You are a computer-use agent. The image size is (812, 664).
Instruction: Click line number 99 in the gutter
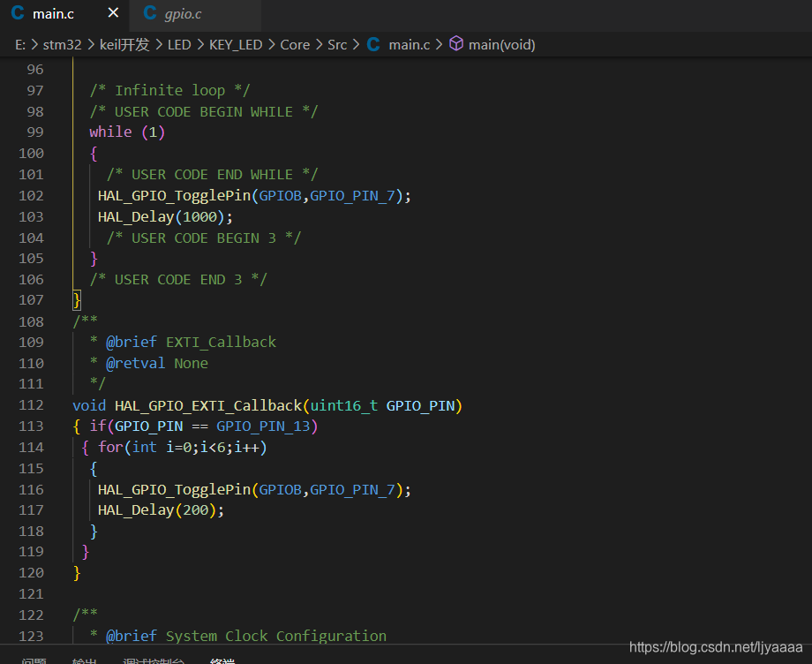point(35,132)
